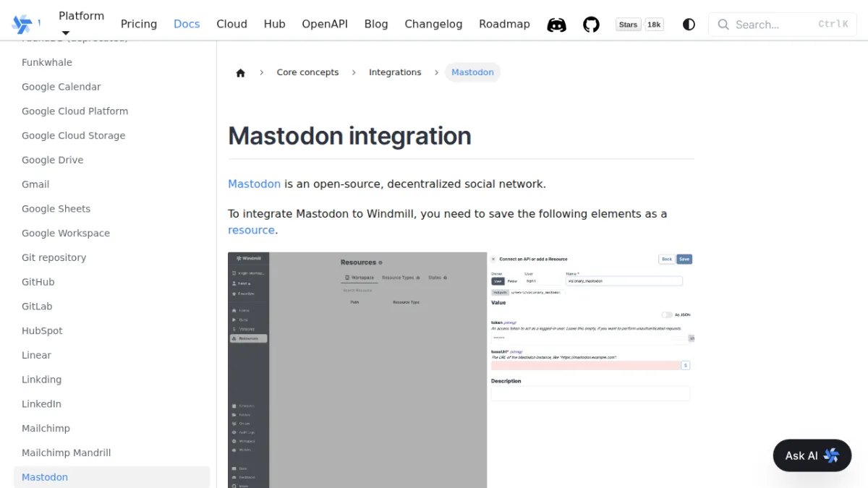
Task: Open the Discord icon link
Action: 556,25
